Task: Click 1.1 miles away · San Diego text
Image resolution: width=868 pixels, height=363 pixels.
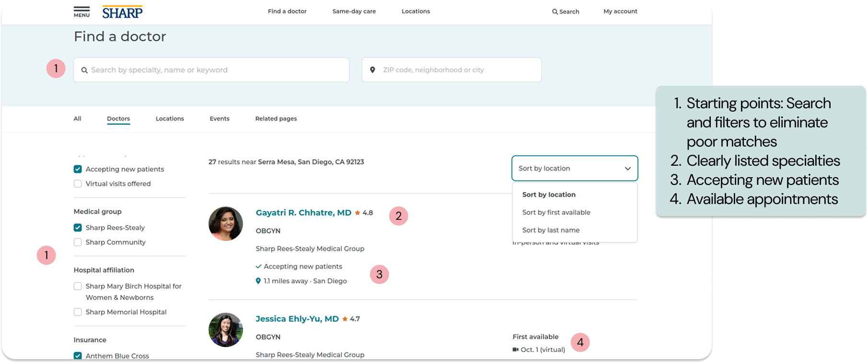Action: [305, 281]
